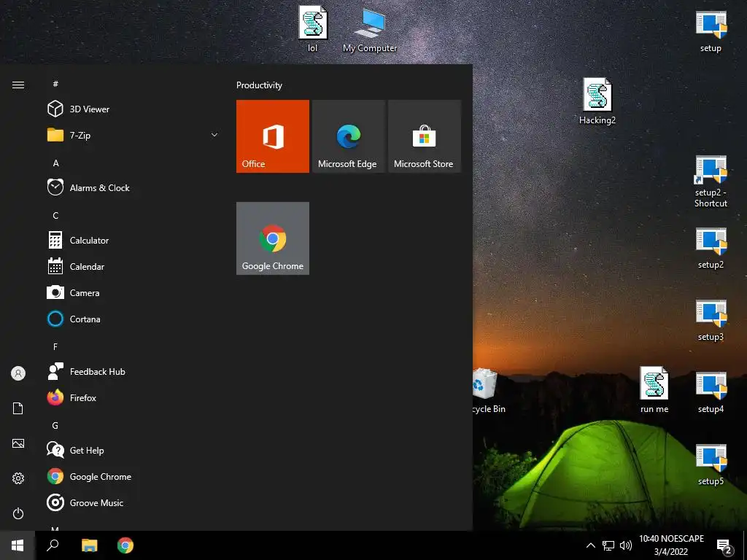Select the Recycle Bin desktop icon

489,391
